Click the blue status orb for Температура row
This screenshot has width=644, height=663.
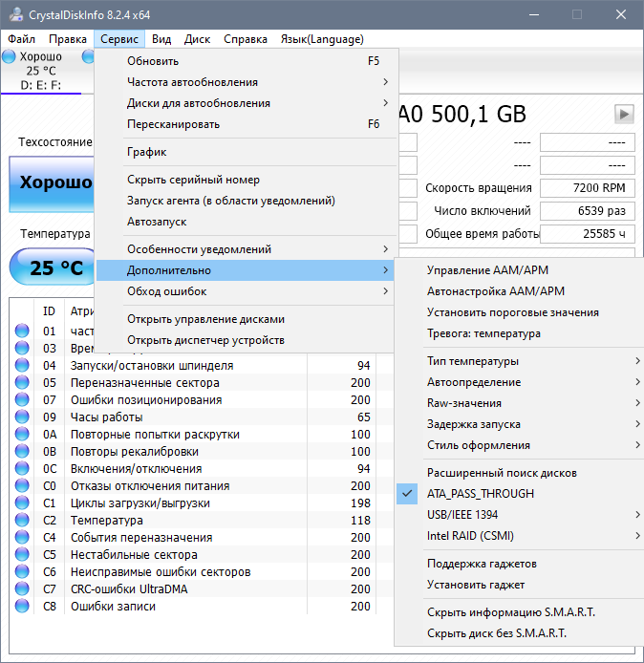tap(22, 521)
